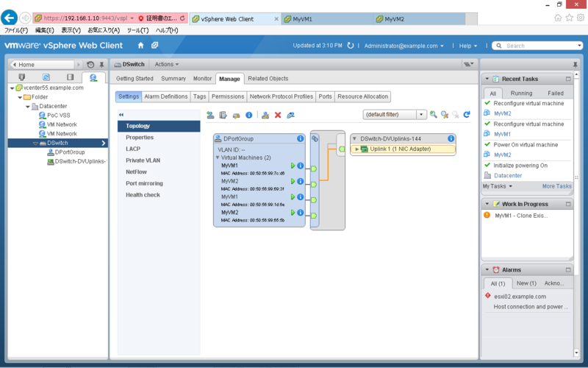This screenshot has width=588, height=368.
Task: Select the Alarm Definitions sub-tab
Action: click(x=166, y=96)
